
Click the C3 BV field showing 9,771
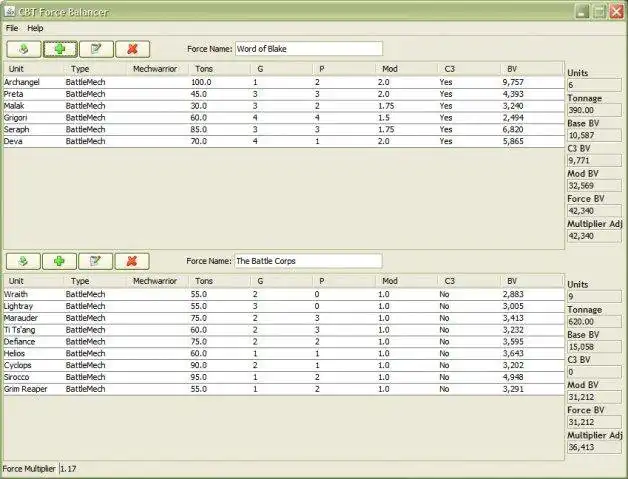(x=594, y=161)
